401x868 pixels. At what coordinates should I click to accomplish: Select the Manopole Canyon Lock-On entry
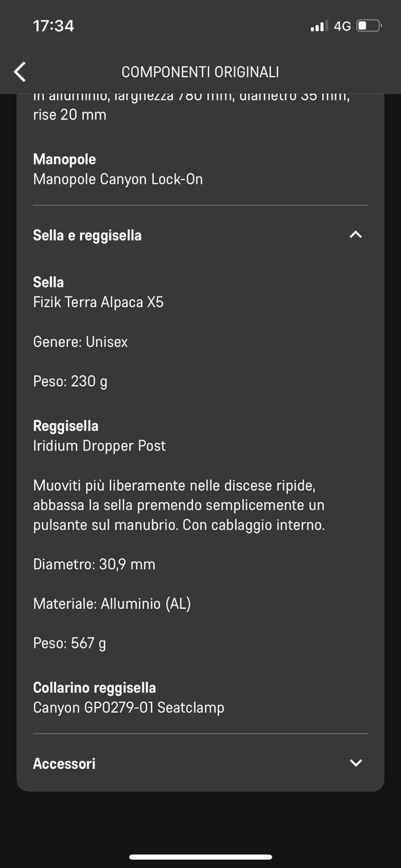coord(118,179)
